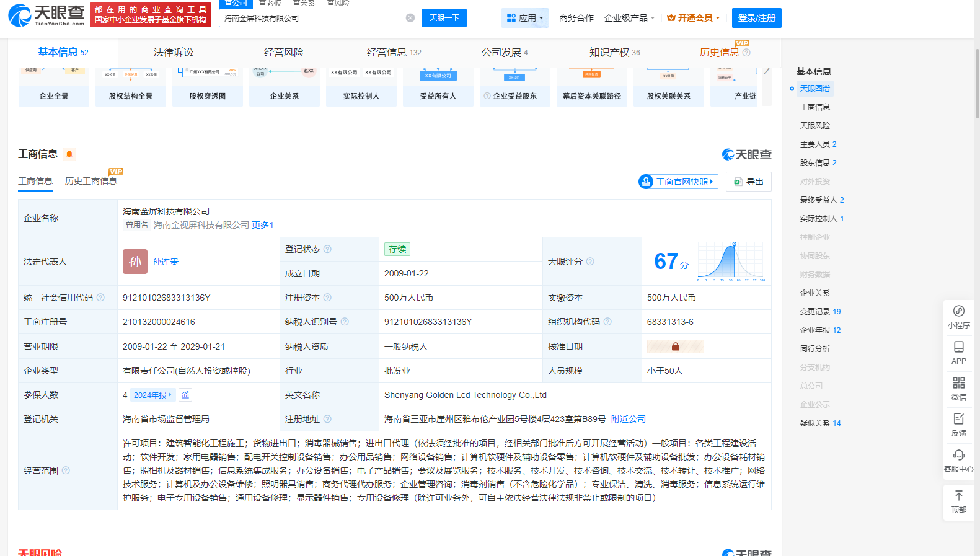Click the locked 核准日期 value

tap(675, 346)
